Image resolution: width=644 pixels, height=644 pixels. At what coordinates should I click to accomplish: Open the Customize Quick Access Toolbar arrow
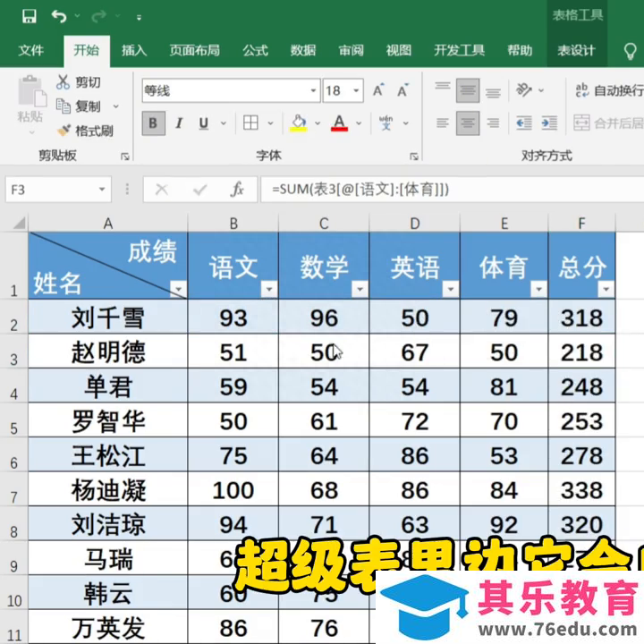pos(139,17)
